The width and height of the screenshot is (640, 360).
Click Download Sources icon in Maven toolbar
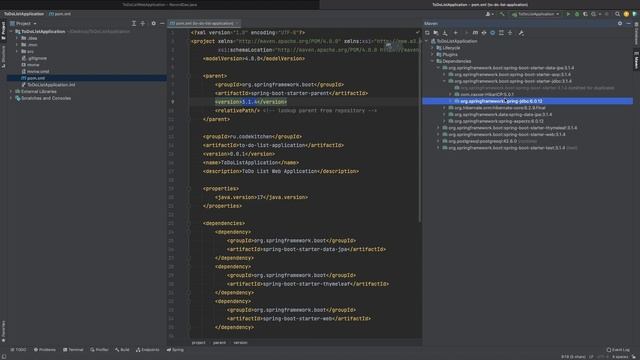pyautogui.click(x=445, y=33)
